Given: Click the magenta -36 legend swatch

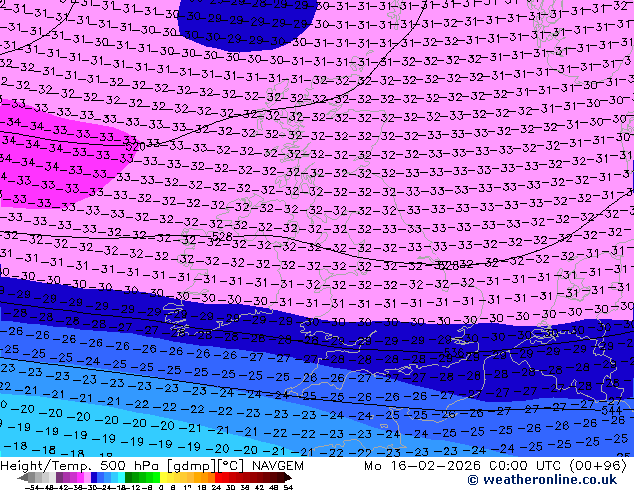Looking at the screenshot, I should [80, 477].
